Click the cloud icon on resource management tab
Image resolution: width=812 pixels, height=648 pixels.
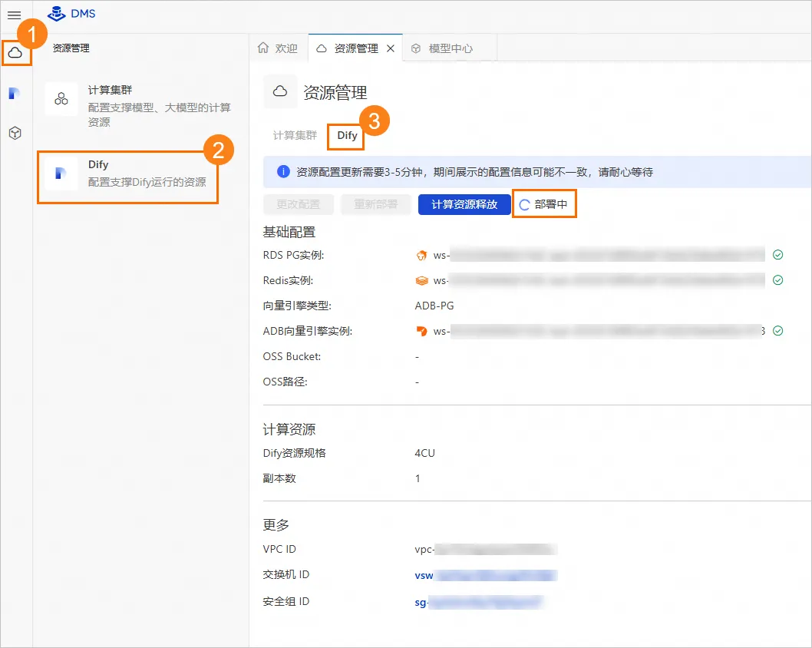pyautogui.click(x=322, y=48)
